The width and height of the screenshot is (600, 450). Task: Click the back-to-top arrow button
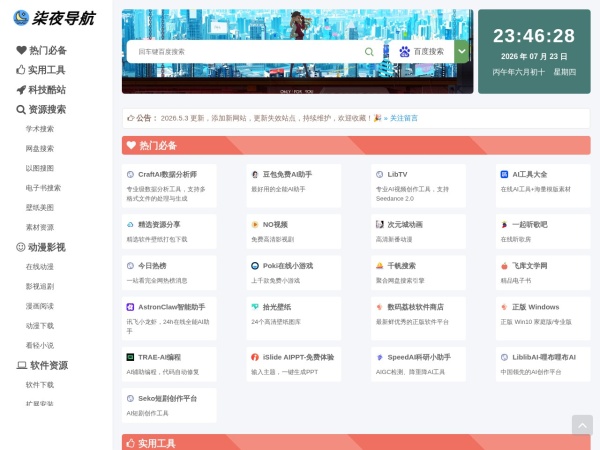[582, 425]
